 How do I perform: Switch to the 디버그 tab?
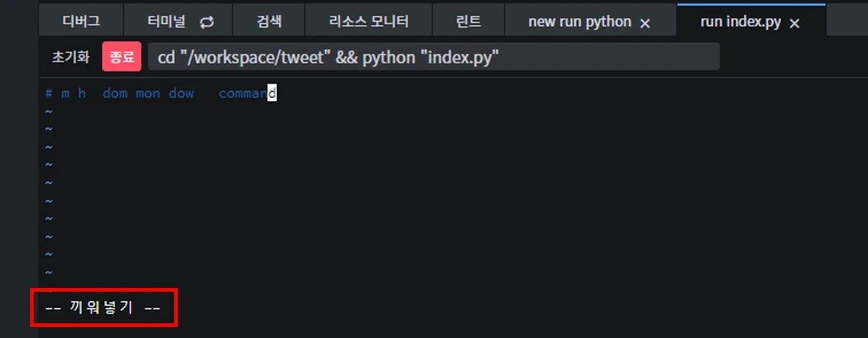click(81, 22)
